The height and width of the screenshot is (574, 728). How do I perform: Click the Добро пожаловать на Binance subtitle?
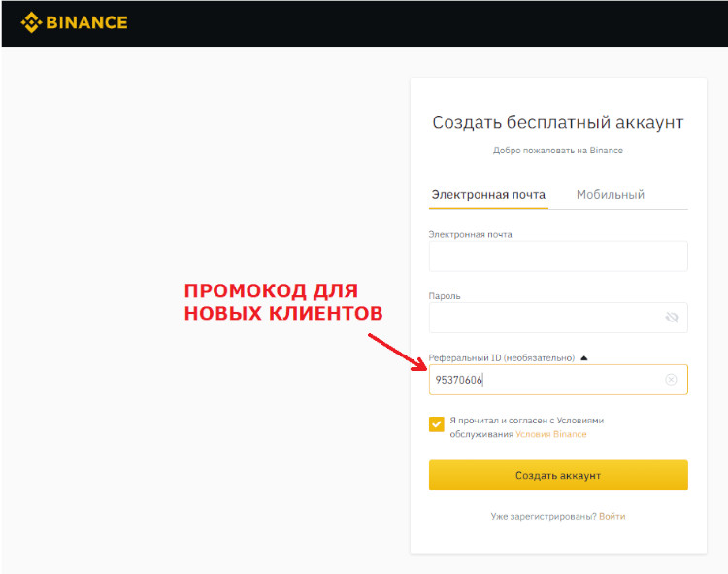point(558,151)
